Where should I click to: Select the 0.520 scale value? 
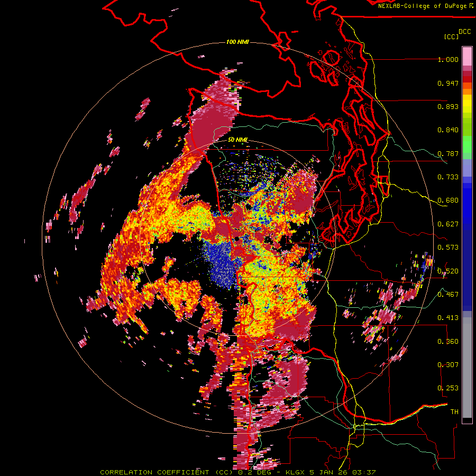coord(448,271)
